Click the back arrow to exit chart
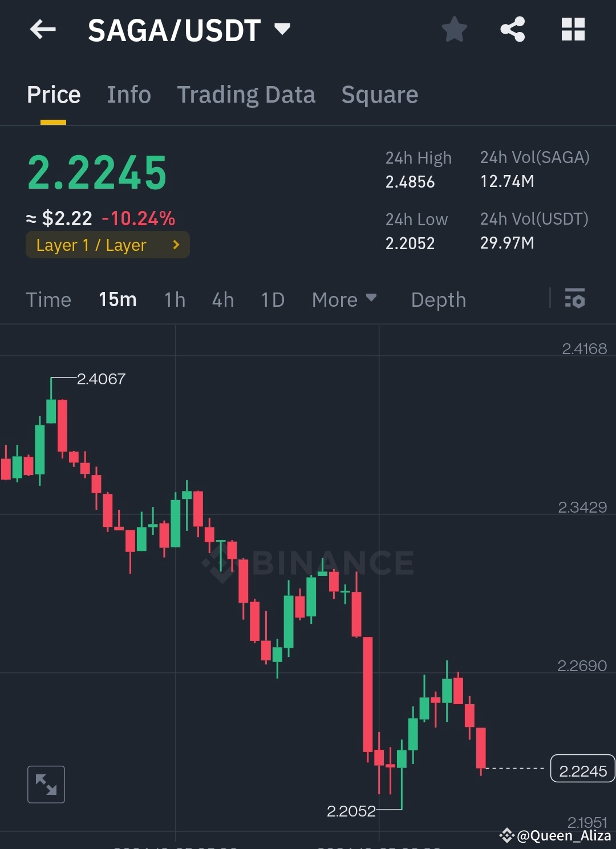Image resolution: width=616 pixels, height=849 pixels. (x=43, y=30)
